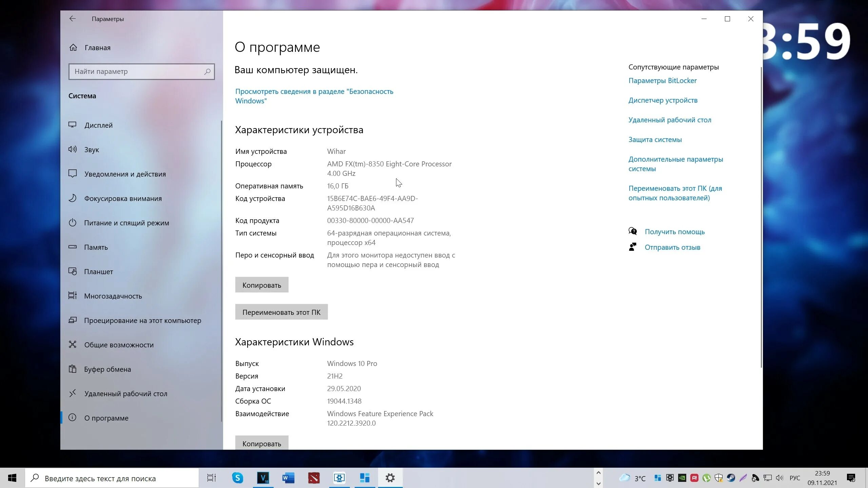Image resolution: width=868 pixels, height=488 pixels.
Task: Click the search magnifier in Найти параметр
Action: coord(207,72)
